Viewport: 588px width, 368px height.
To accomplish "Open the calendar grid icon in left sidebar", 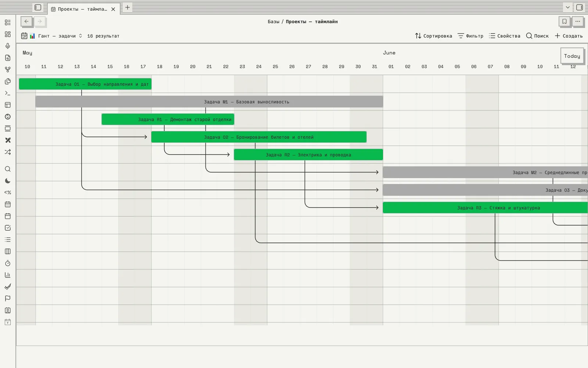I will [x=8, y=204].
